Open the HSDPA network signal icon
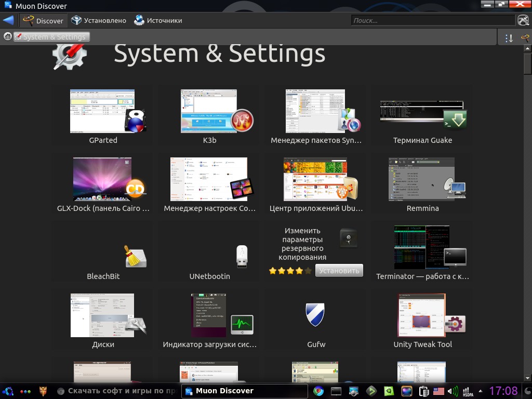 468,392
